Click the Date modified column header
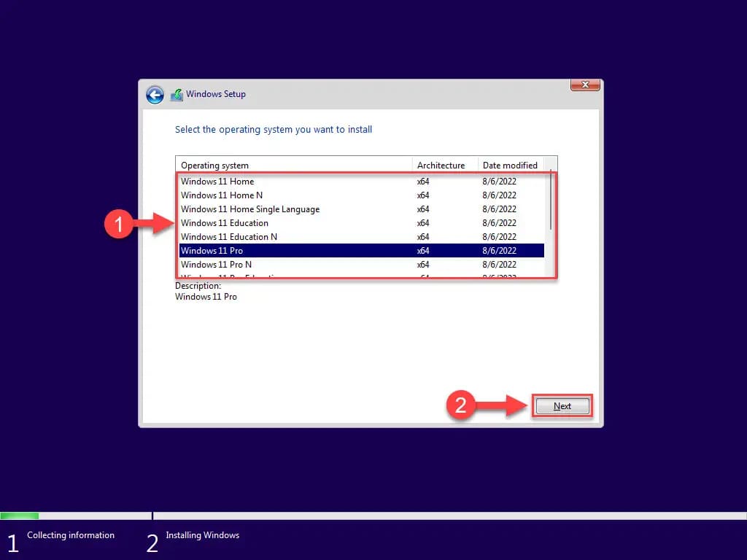The height and width of the screenshot is (560, 747). click(x=510, y=166)
